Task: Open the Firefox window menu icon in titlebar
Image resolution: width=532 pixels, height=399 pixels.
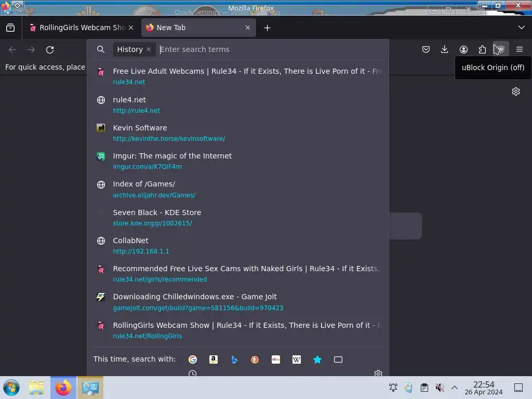Action: pyautogui.click(x=5, y=6)
